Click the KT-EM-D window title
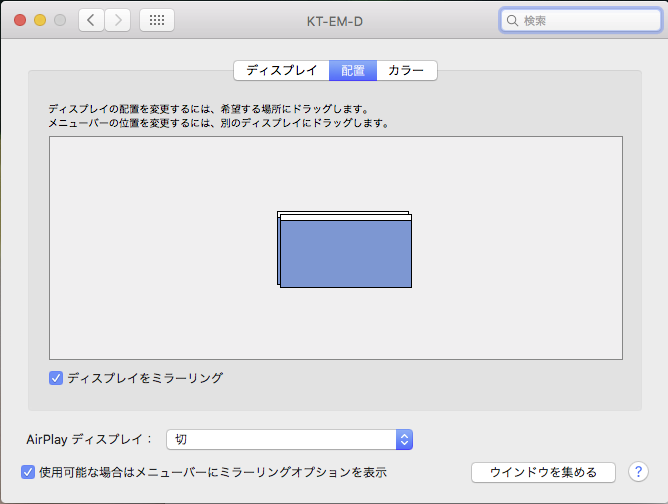668x504 pixels. pyautogui.click(x=335, y=21)
